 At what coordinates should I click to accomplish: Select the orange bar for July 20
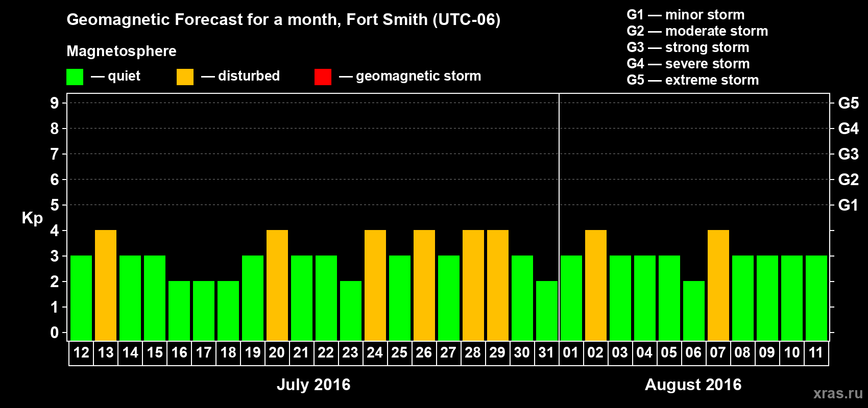click(x=277, y=286)
